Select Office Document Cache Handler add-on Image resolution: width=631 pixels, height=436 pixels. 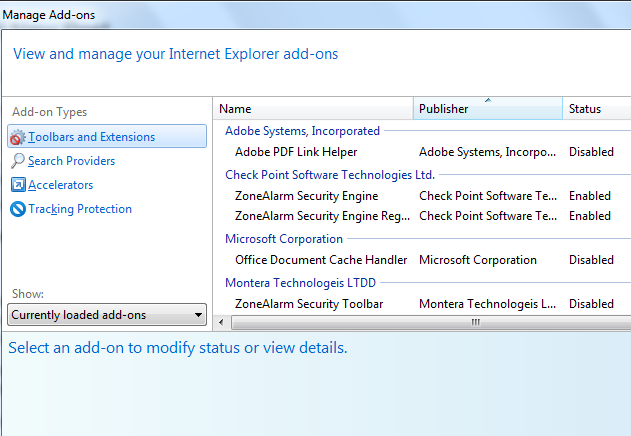pyautogui.click(x=422, y=260)
